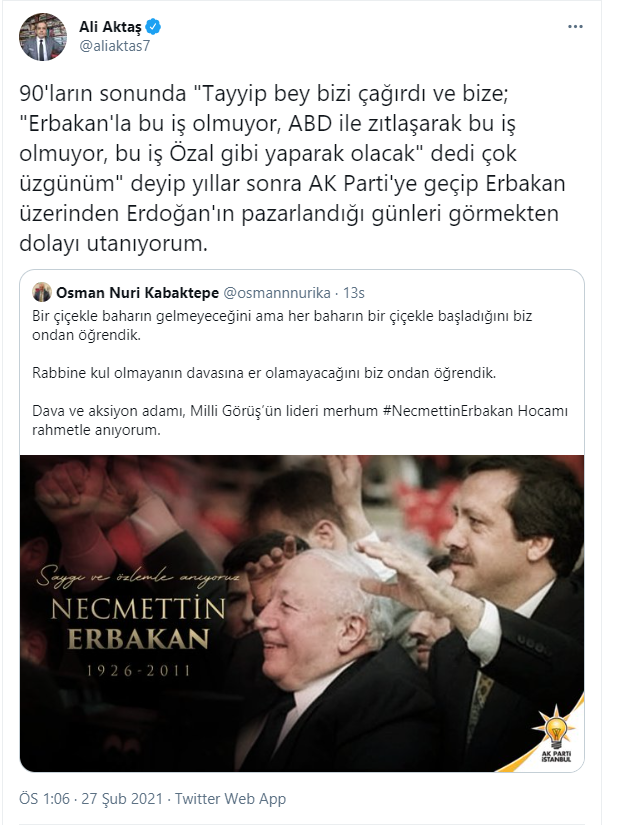
Task: Click Ali Aktaş profile avatar
Action: (x=43, y=37)
